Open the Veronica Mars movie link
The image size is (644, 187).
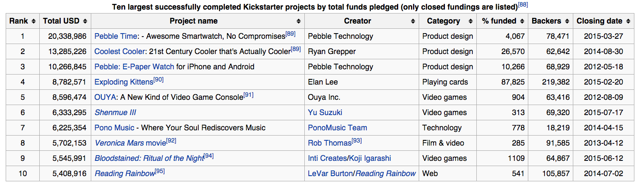(x=131, y=143)
